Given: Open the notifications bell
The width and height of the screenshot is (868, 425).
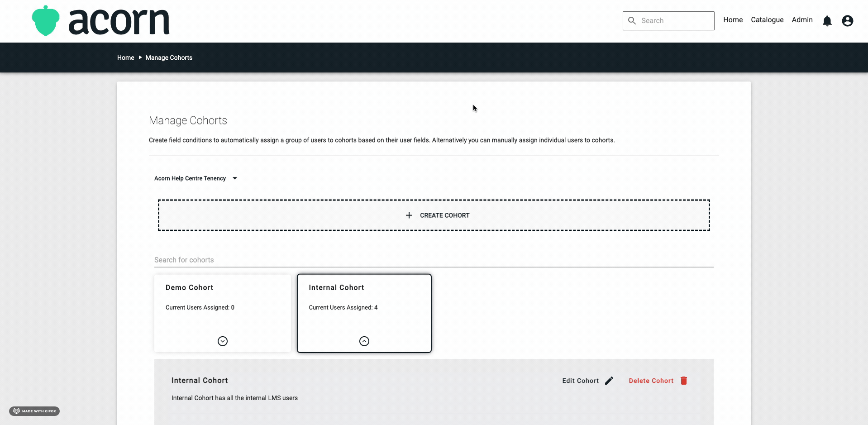Looking at the screenshot, I should pos(827,21).
